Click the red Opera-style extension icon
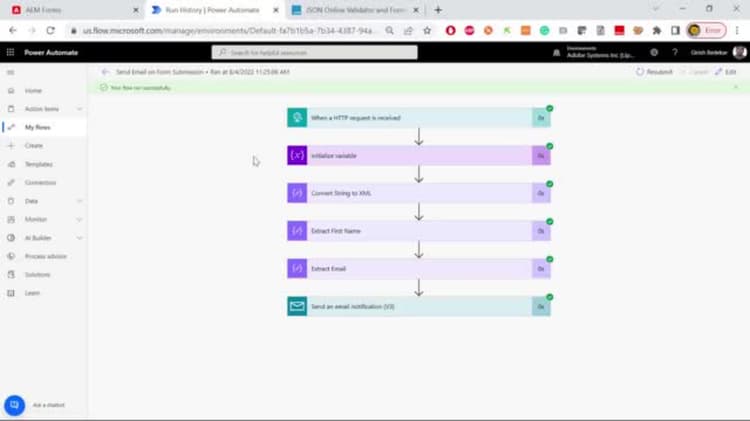750x421 pixels. click(x=451, y=31)
